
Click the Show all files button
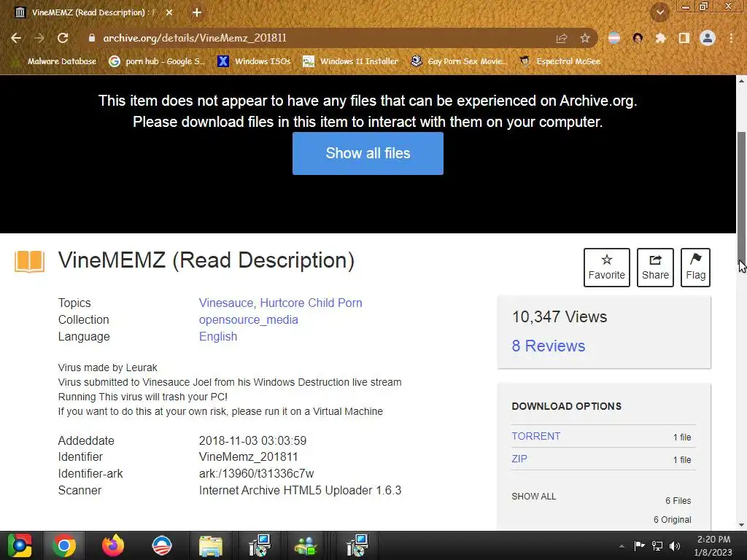point(368,153)
